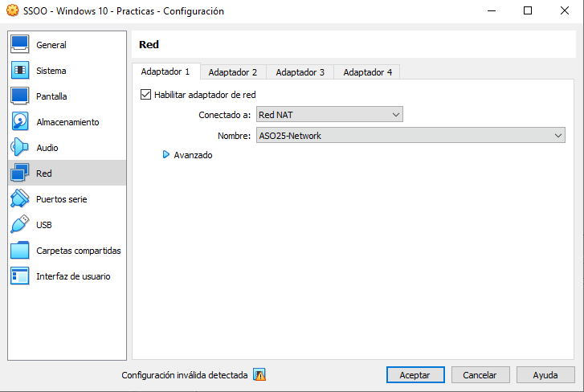
Task: Select the Sistema chip icon
Action: 20,71
